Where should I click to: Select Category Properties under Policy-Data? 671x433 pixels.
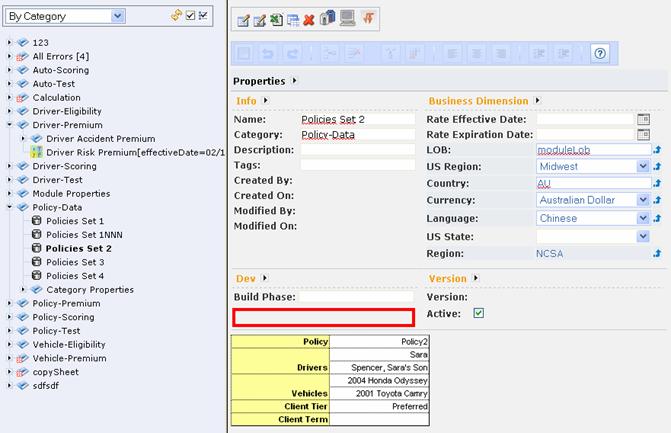point(90,290)
